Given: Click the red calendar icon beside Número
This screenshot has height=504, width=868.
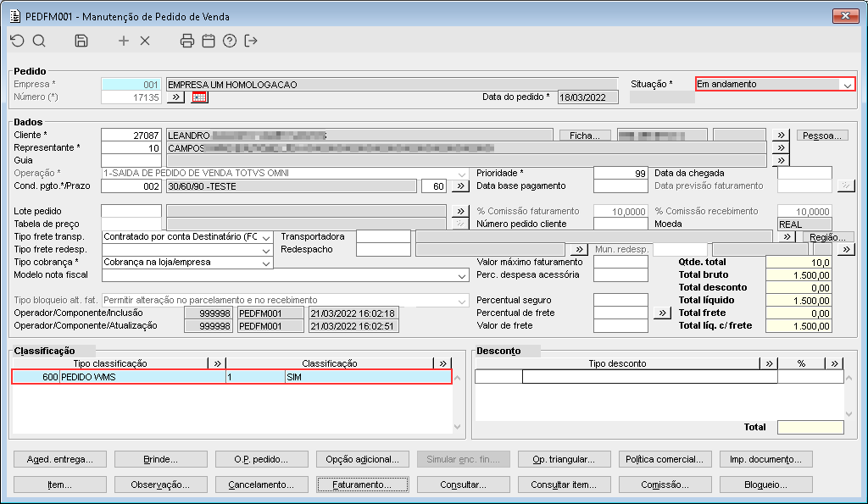Looking at the screenshot, I should 199,97.
